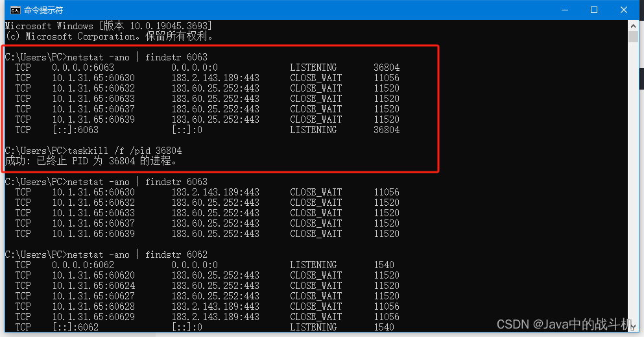644x337 pixels.
Task: Maximize the Command Prompt window
Action: [594, 10]
